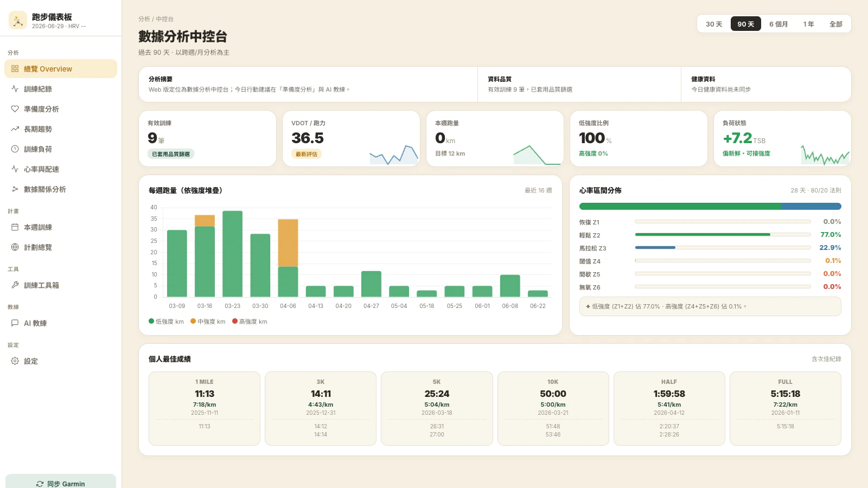Open AI 教練 chat icon
The width and height of the screenshot is (868, 488).
(15, 323)
